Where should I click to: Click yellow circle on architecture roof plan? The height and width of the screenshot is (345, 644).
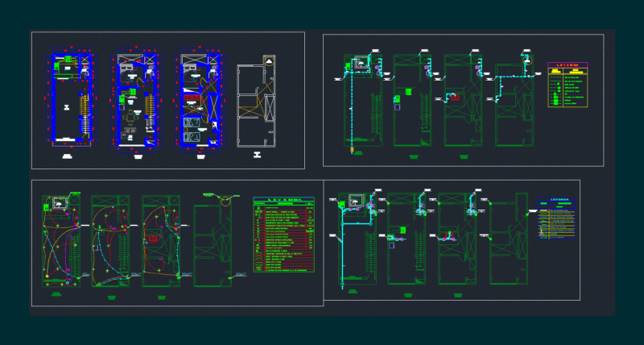point(269,60)
